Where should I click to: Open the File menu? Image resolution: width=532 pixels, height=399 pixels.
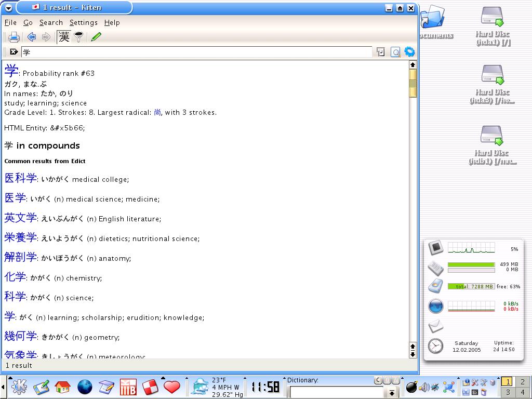click(10, 22)
